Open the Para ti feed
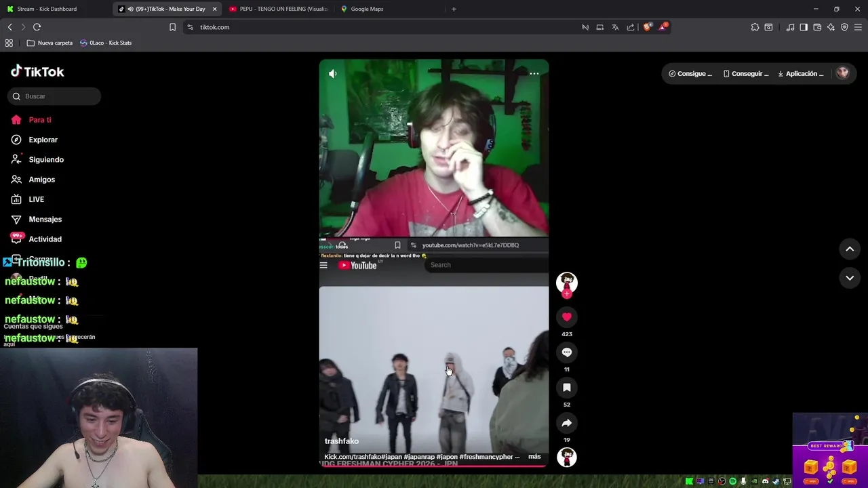868x488 pixels. pos(31,120)
